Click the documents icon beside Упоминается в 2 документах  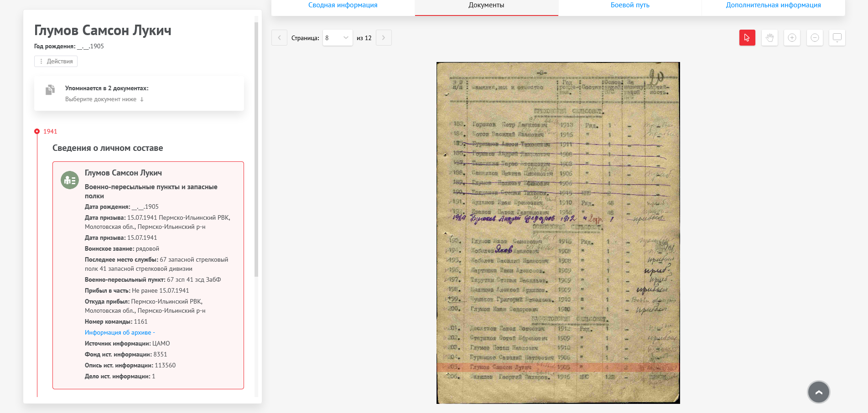tap(50, 90)
